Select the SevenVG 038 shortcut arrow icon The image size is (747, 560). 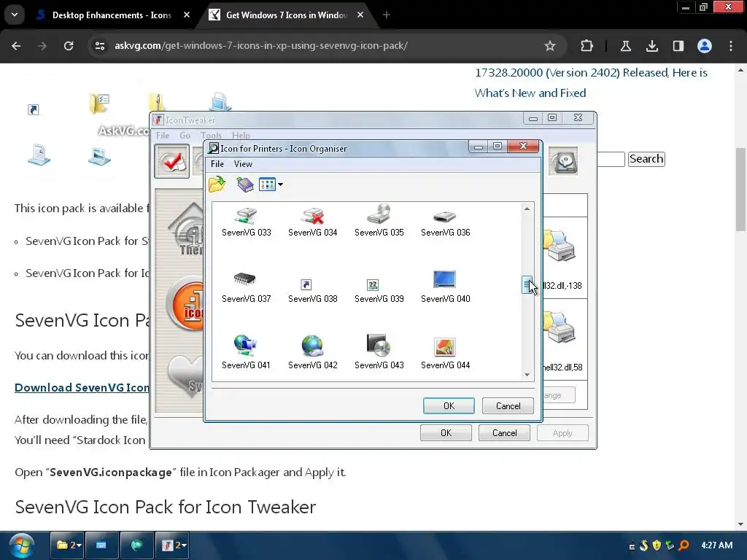[312, 290]
